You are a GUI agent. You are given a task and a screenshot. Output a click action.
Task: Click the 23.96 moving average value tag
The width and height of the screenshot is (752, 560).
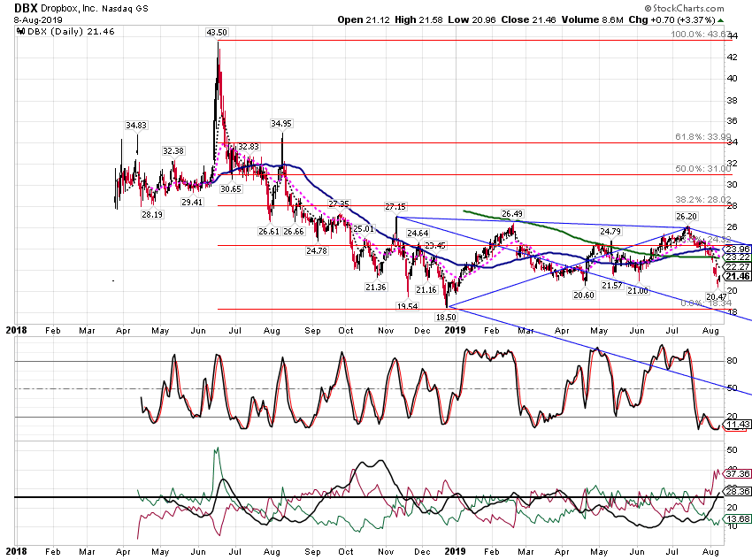click(738, 249)
